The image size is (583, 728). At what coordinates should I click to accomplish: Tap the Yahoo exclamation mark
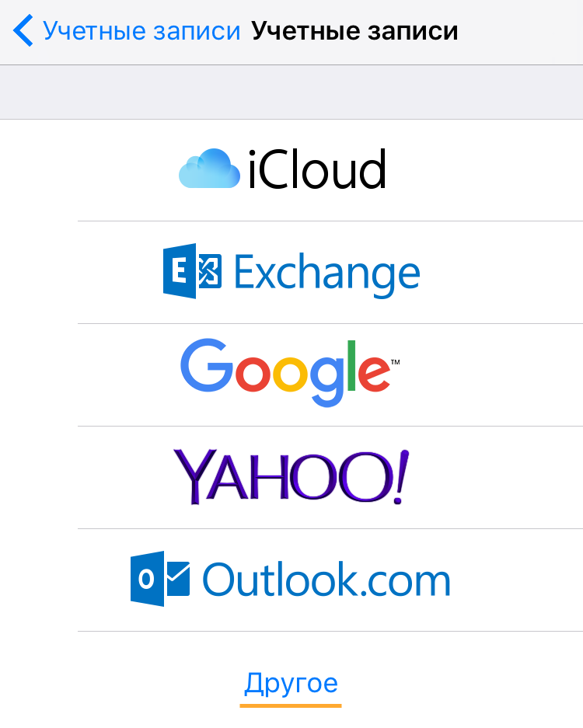400,477
